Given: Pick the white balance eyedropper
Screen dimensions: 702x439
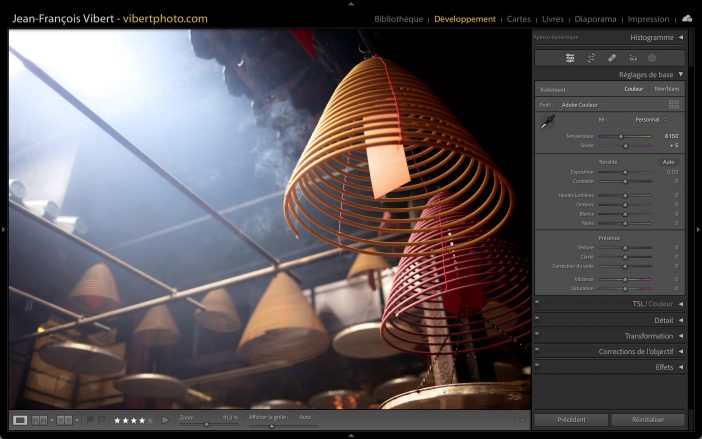Looking at the screenshot, I should [x=547, y=122].
